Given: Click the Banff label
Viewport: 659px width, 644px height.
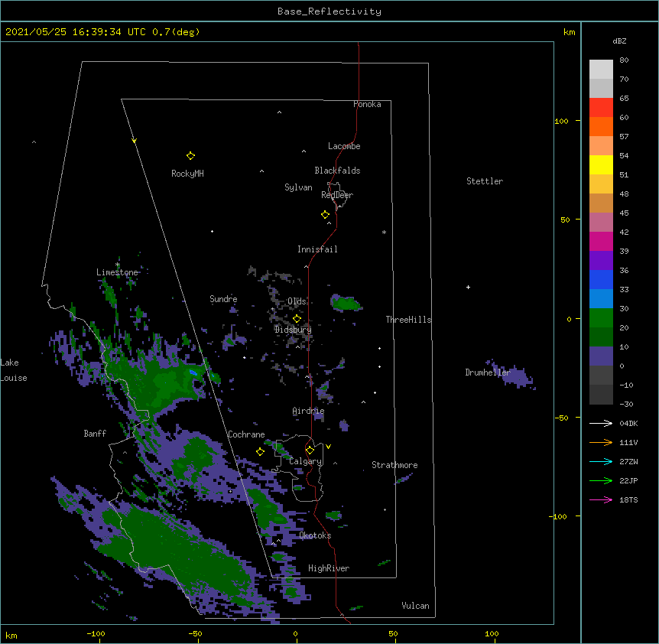Looking at the screenshot, I should [x=95, y=434].
